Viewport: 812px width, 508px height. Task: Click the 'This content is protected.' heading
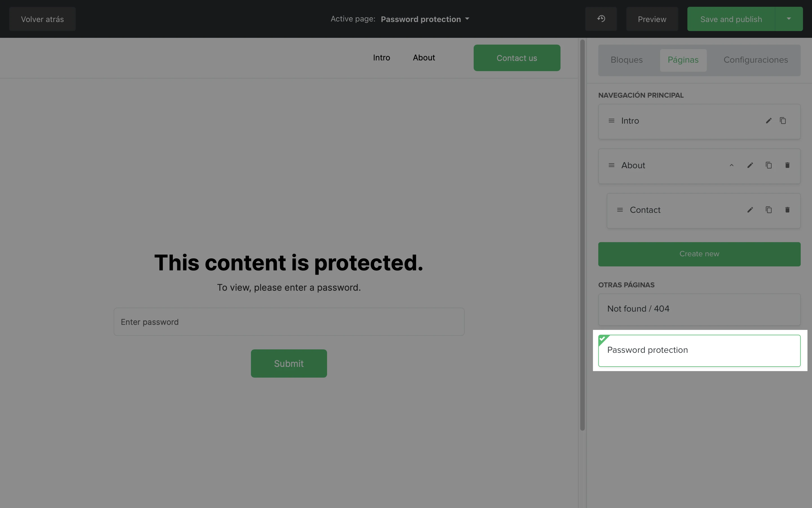[x=288, y=262]
